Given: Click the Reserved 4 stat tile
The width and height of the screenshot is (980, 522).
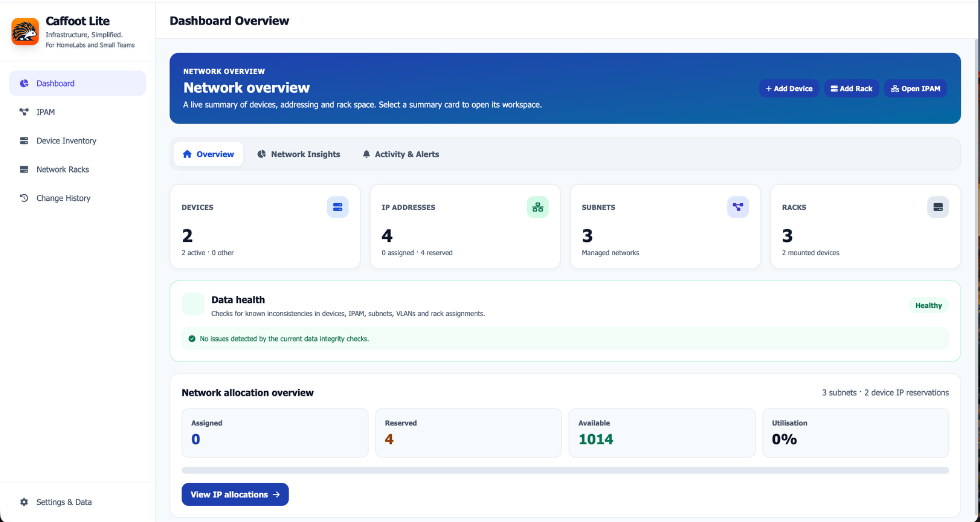Looking at the screenshot, I should point(468,433).
